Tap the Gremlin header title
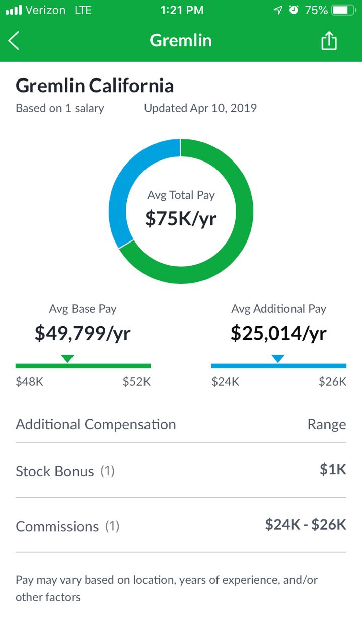This screenshot has height=644, width=362. 181,40
